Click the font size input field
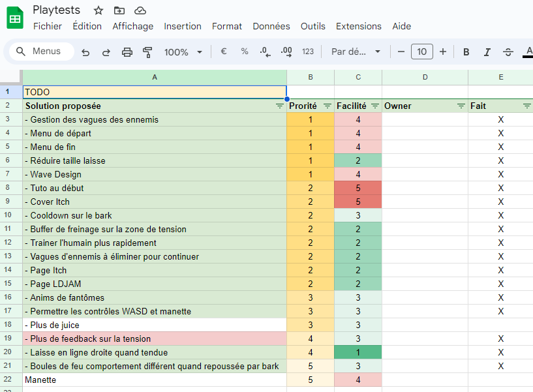This screenshot has height=392, width=533. tap(422, 52)
